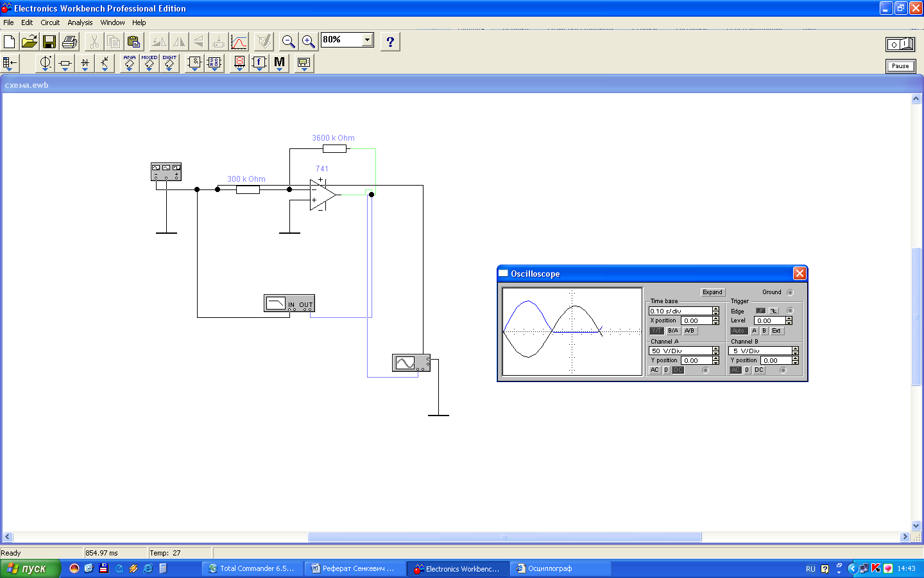Adjust Channel B V/Div spinner

[795, 351]
